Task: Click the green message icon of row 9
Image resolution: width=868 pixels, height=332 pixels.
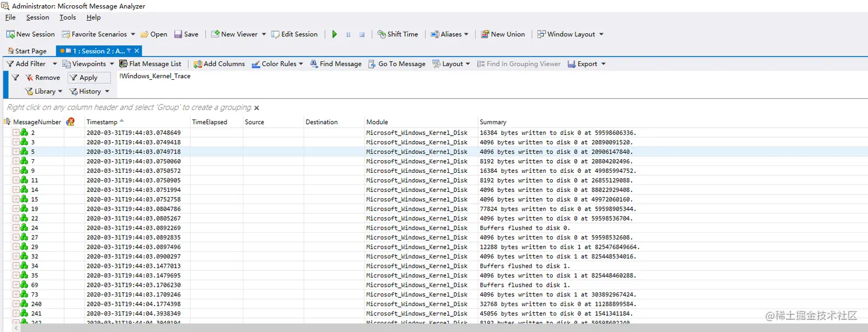Action: (x=24, y=171)
